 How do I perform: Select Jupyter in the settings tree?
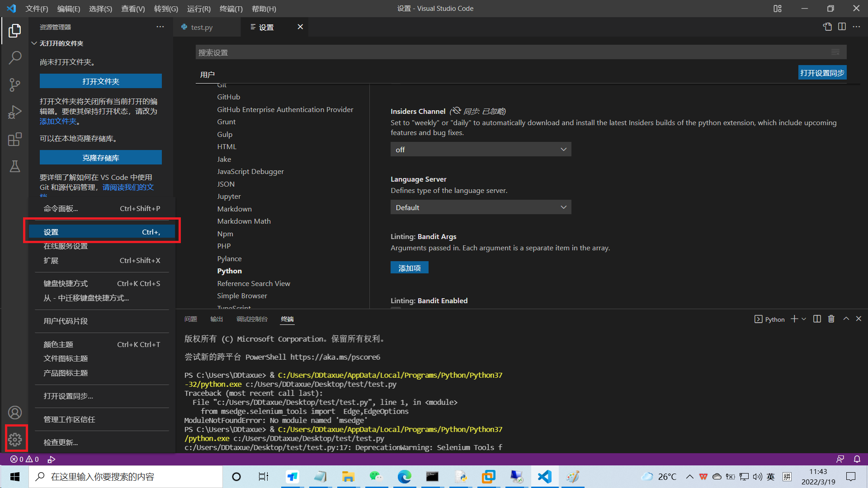tap(229, 197)
